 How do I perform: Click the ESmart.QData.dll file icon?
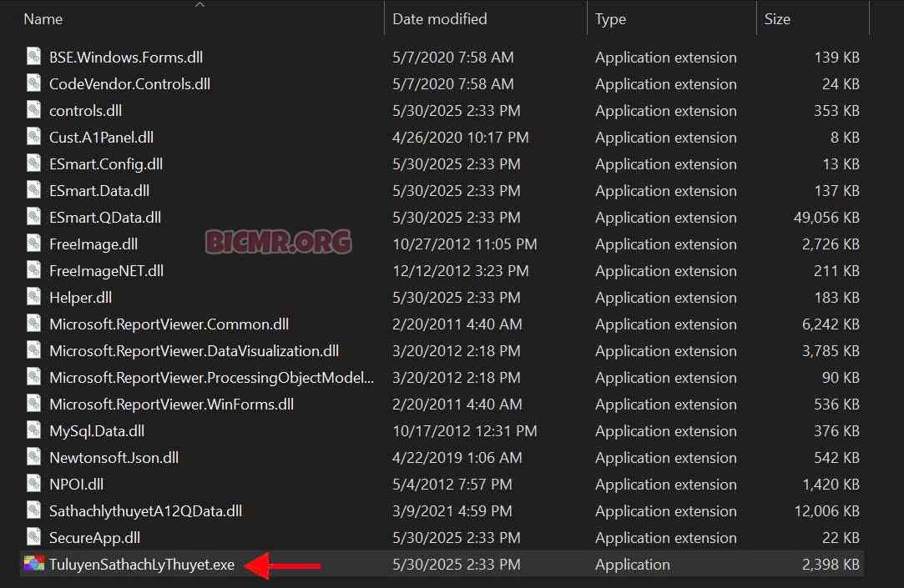coord(34,217)
